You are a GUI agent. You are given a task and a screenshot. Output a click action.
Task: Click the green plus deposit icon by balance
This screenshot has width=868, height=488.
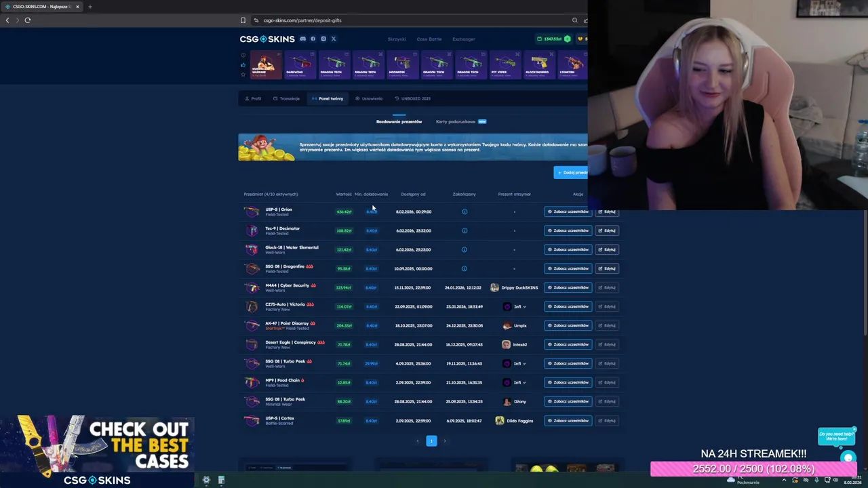pos(568,39)
